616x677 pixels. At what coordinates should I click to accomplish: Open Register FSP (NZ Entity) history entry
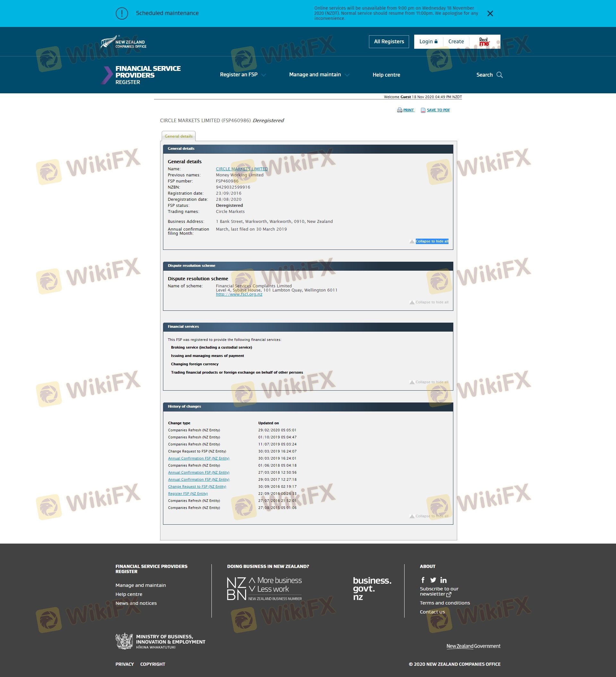188,494
